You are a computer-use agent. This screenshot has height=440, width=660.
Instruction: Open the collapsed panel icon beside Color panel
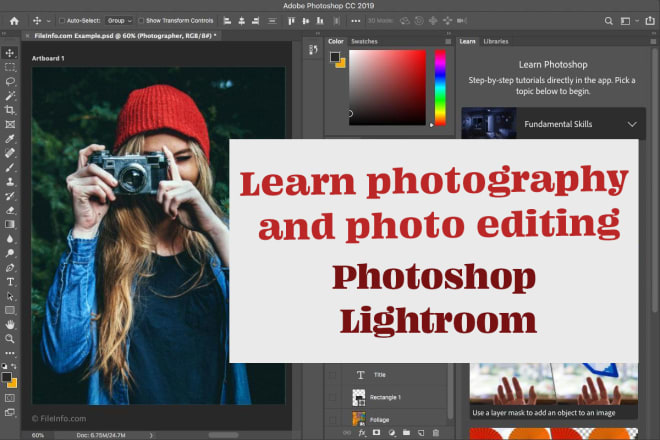[x=313, y=50]
